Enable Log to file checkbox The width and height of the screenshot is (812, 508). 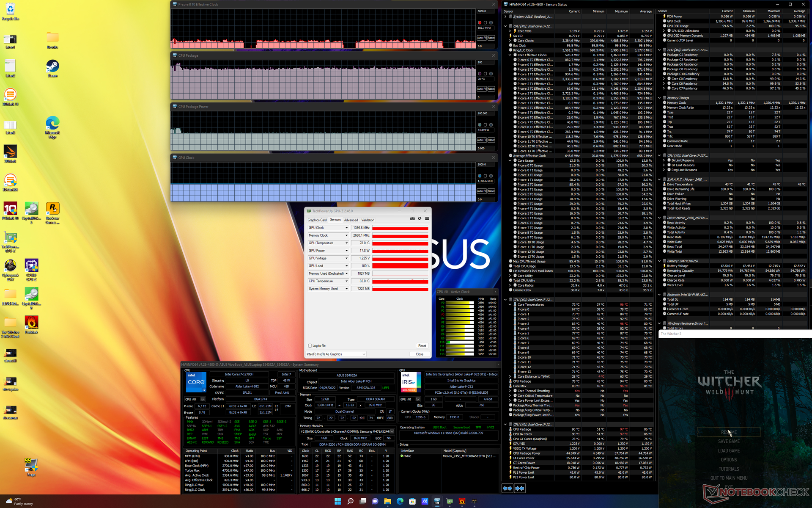click(x=310, y=346)
